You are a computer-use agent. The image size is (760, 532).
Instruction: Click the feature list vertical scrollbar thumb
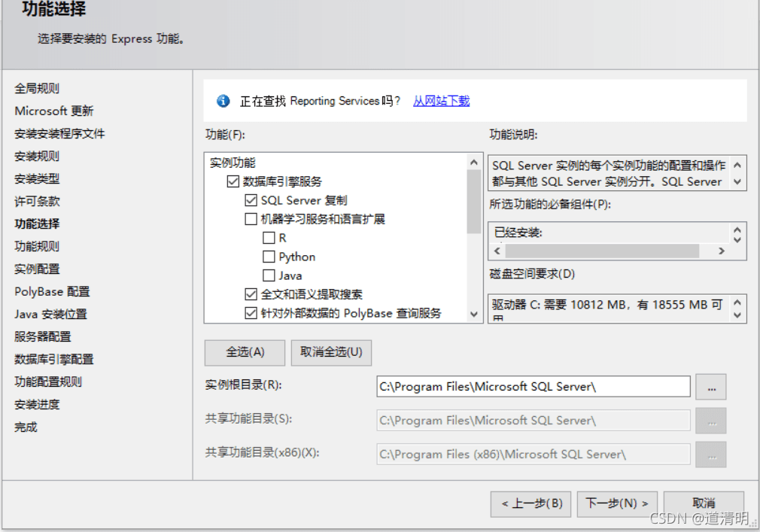pos(474,201)
